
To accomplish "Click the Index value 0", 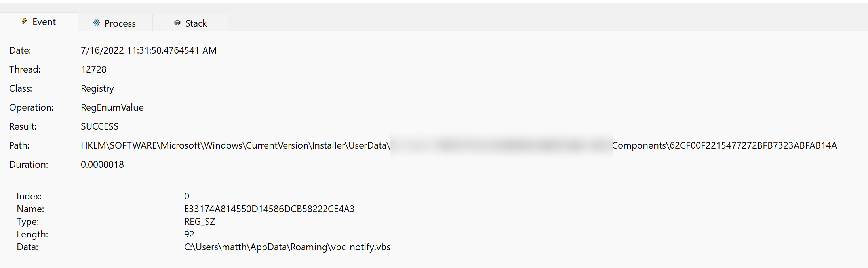I will pos(187,196).
